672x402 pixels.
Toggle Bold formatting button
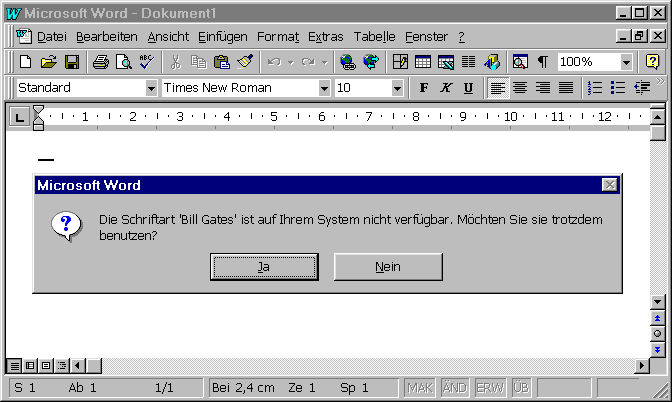point(424,88)
